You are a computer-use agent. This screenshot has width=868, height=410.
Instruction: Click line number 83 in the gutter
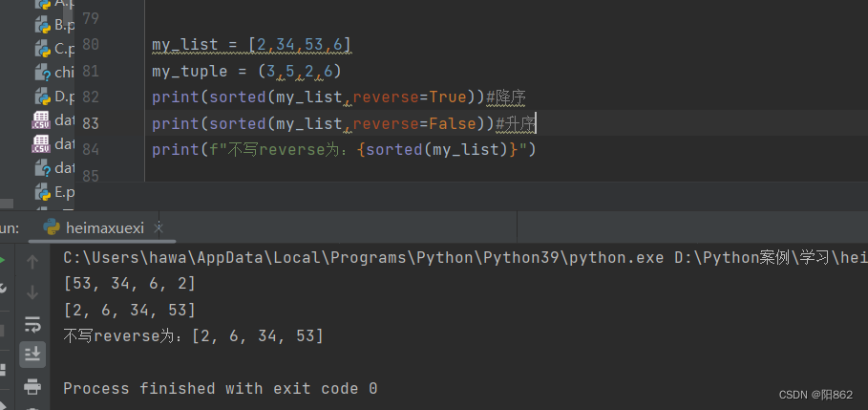[90, 123]
